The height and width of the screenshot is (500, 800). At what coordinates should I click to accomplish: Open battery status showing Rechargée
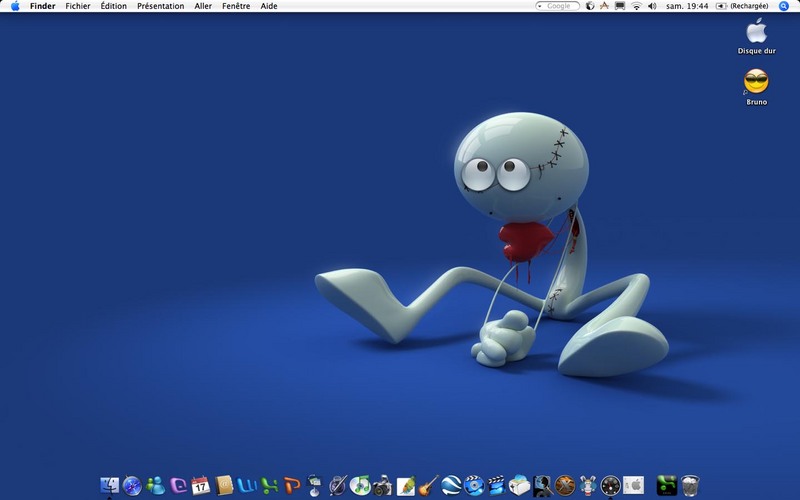pos(742,6)
